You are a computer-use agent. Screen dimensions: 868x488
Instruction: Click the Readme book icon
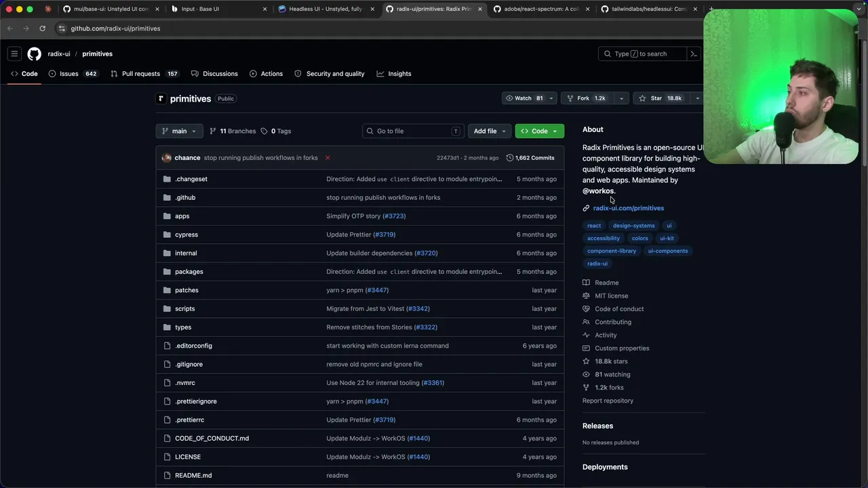click(x=586, y=283)
